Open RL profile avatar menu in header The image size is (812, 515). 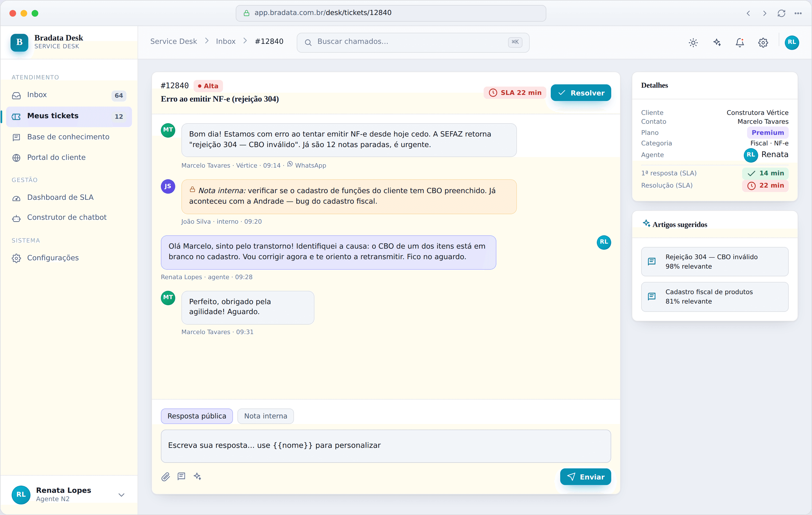click(792, 42)
